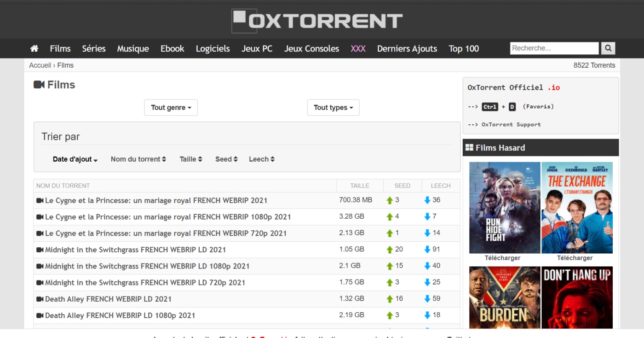Click Accueil breadcrumb link
Screen dimensions: 644x338
(40, 65)
